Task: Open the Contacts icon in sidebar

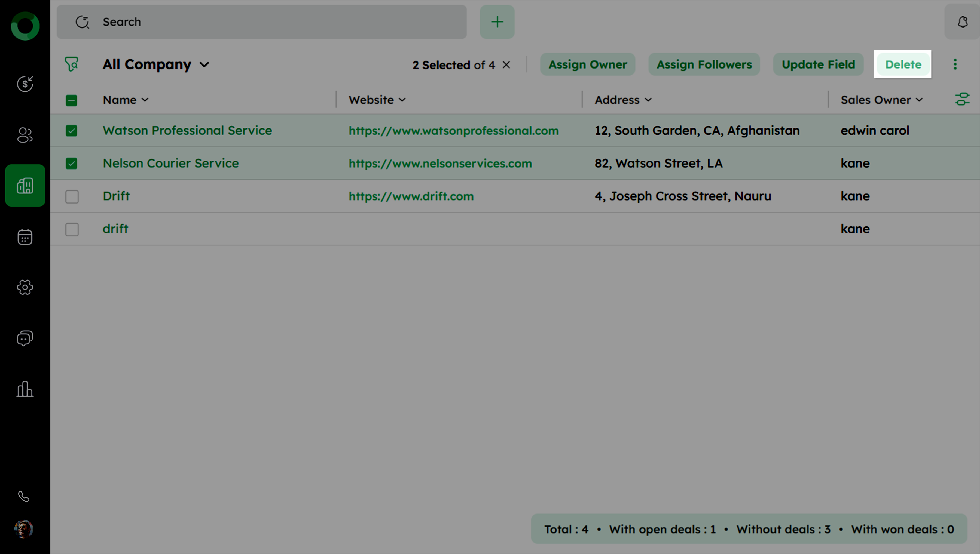Action: pyautogui.click(x=25, y=135)
